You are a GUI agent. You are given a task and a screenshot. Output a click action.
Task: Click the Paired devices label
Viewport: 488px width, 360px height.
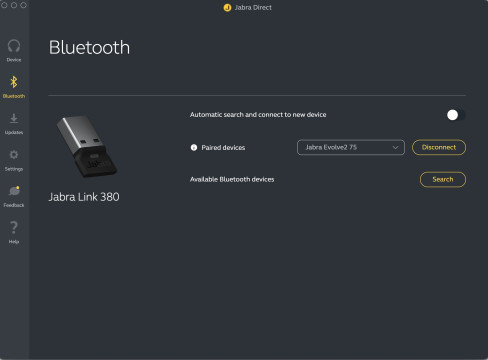coord(223,148)
